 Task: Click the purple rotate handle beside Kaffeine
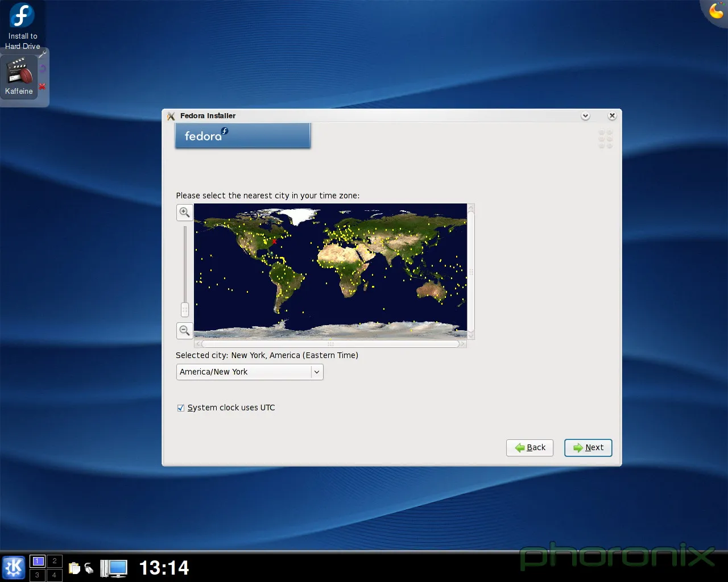click(43, 69)
